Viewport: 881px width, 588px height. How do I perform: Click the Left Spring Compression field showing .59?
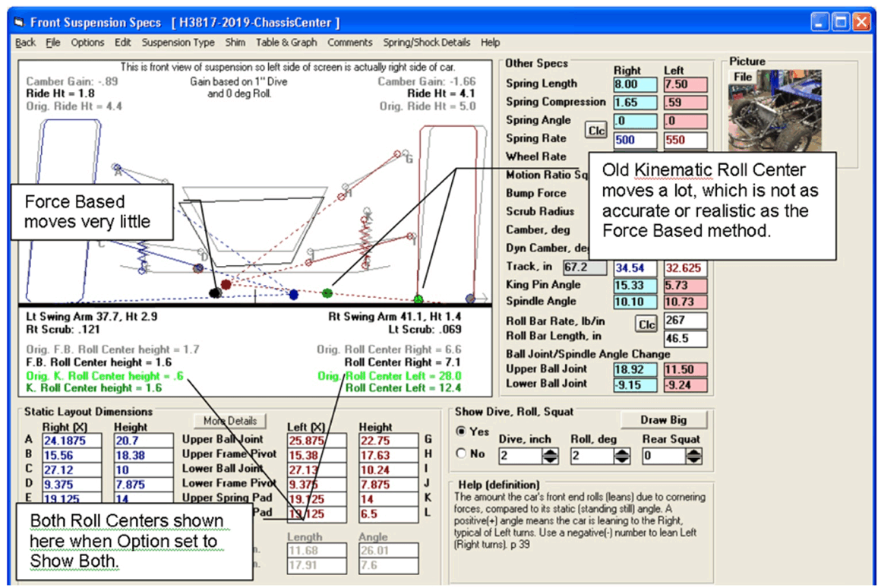[x=685, y=103]
